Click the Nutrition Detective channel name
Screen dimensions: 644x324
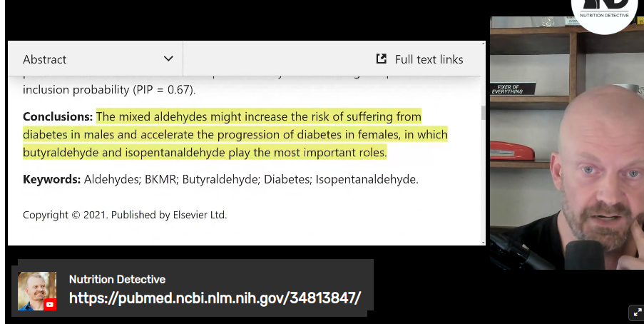tap(118, 280)
